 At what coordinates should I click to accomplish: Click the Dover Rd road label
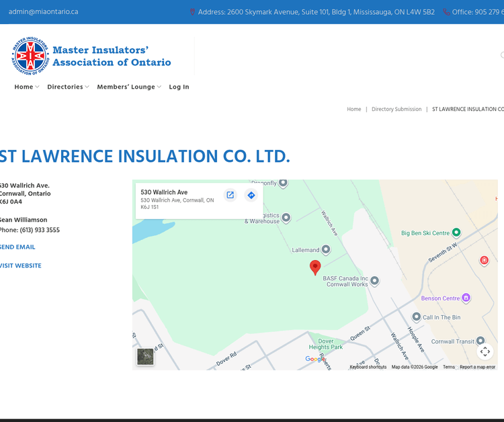pyautogui.click(x=226, y=359)
